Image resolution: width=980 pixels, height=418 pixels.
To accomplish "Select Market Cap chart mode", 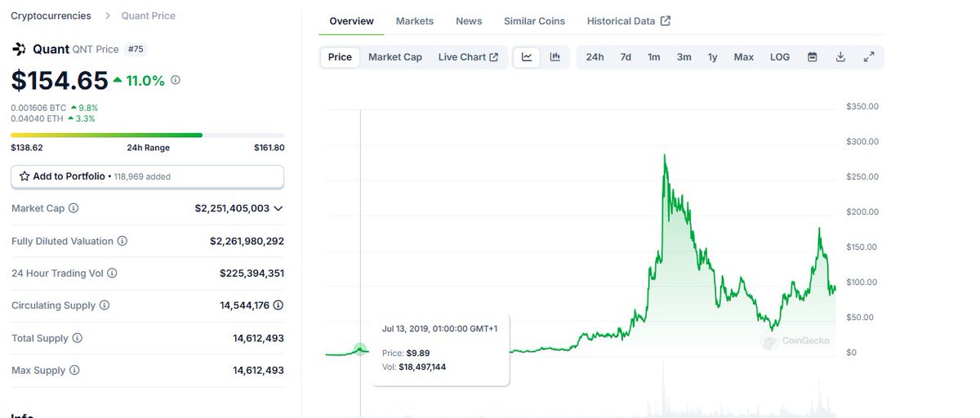I will point(395,57).
